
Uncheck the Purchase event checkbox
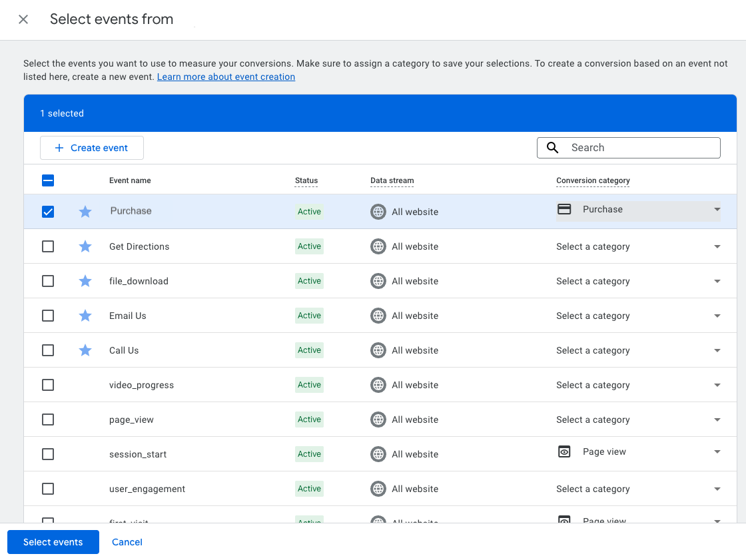(48, 212)
